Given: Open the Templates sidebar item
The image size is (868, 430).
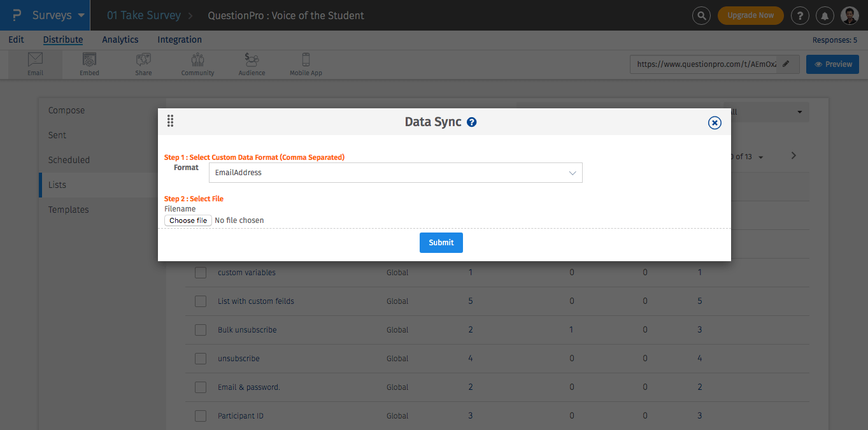Looking at the screenshot, I should point(69,210).
